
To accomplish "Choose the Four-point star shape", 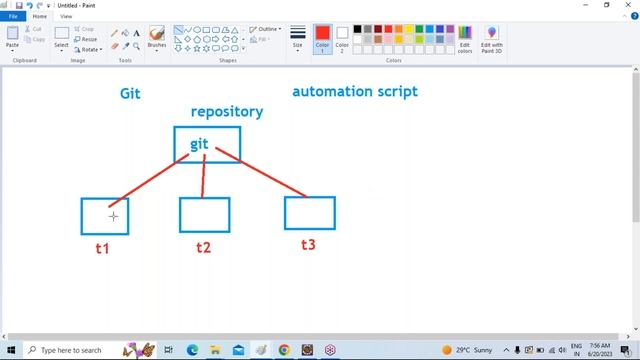I will click(188, 49).
